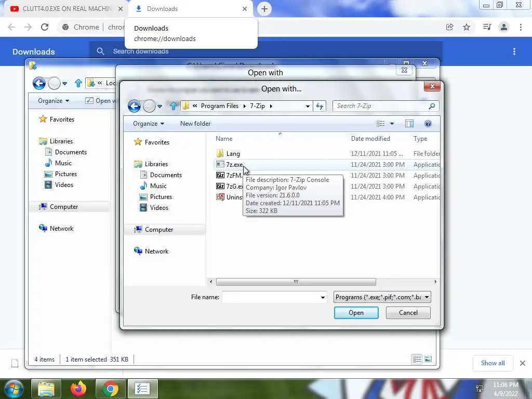Open the help icon in the dialog toolbar
532x399 pixels.
[x=428, y=124]
